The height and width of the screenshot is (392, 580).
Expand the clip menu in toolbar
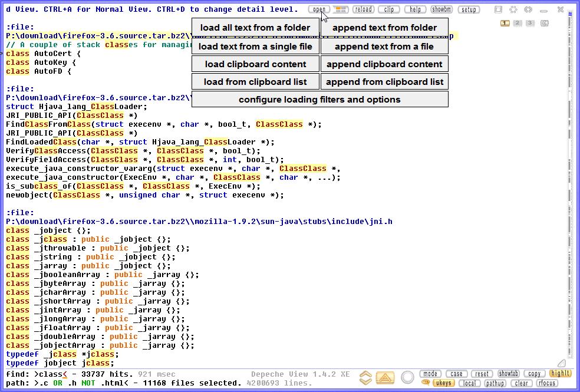click(389, 9)
